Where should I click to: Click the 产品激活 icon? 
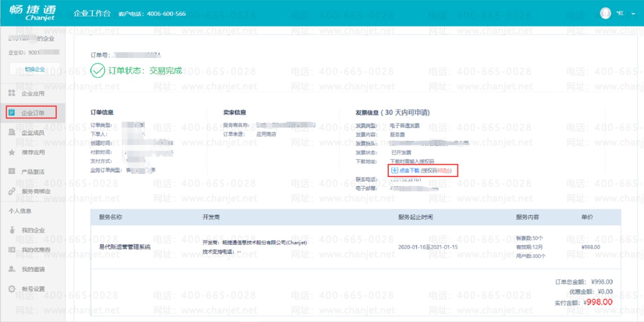(12, 171)
